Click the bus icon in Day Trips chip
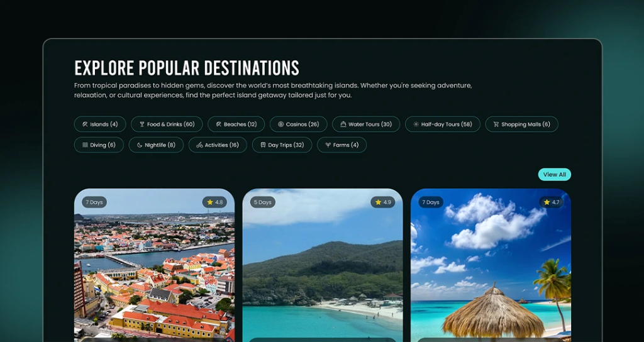The width and height of the screenshot is (644, 342). click(263, 145)
